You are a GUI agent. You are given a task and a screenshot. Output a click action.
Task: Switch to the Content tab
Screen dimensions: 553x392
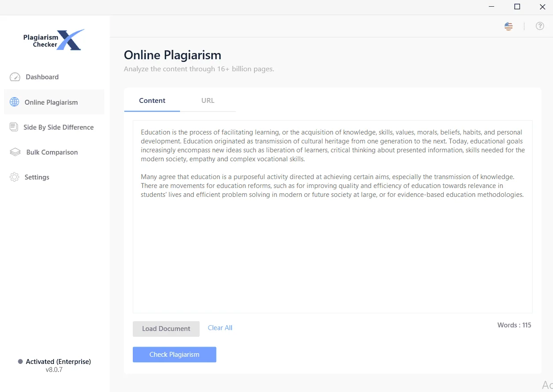[152, 101]
